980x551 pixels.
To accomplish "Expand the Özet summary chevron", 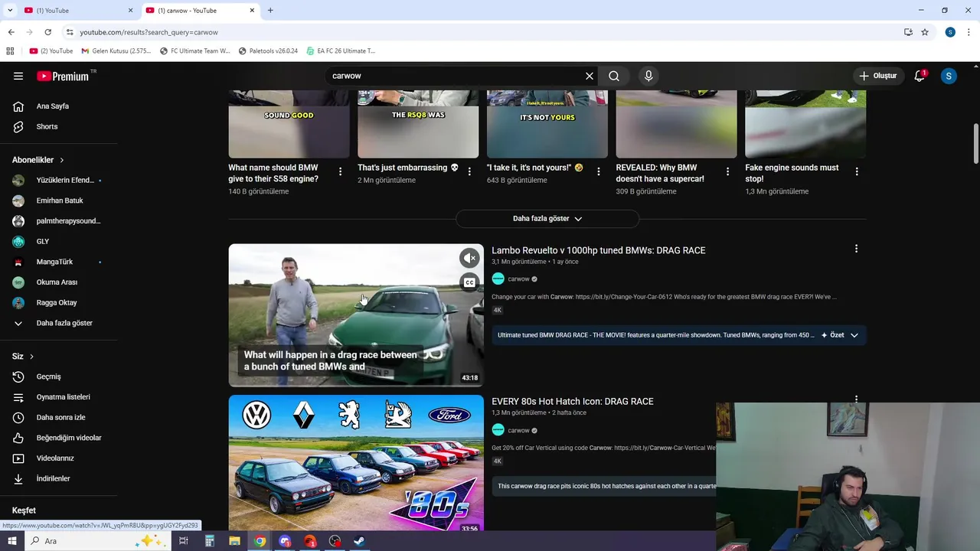I will [x=854, y=335].
